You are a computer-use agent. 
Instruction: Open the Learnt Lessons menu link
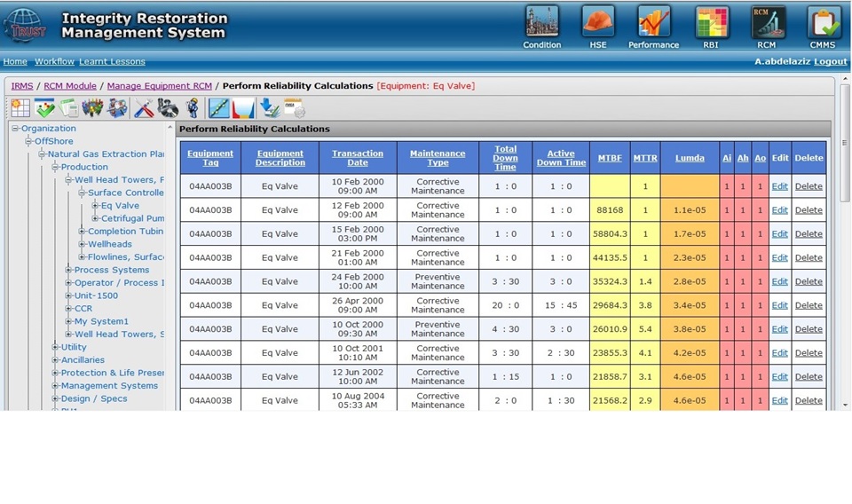click(x=112, y=62)
